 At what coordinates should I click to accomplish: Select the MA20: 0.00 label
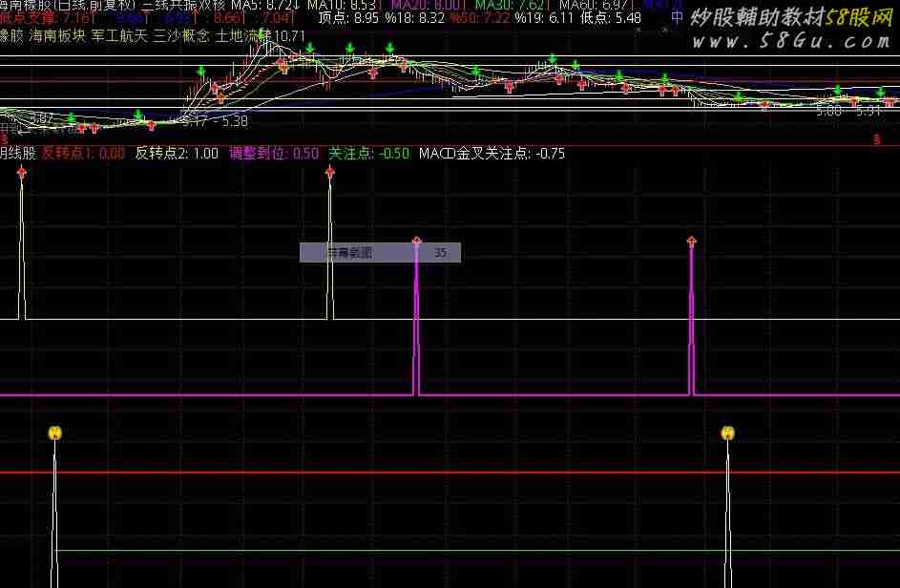pos(429,5)
